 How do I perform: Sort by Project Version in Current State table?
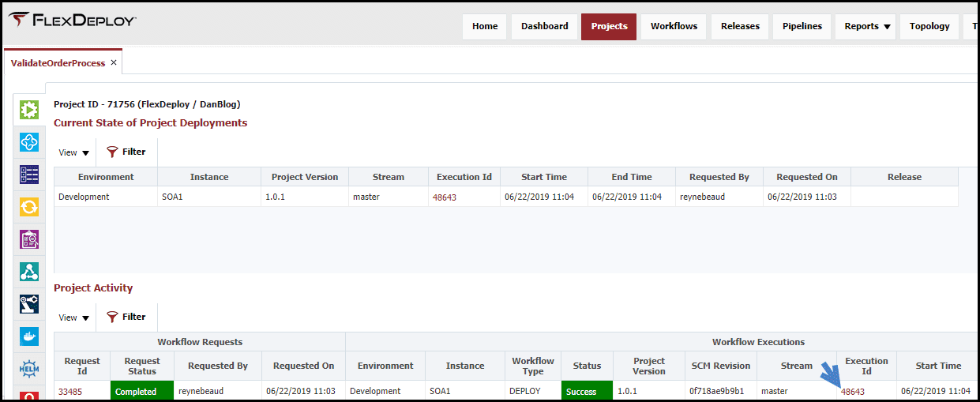click(304, 177)
